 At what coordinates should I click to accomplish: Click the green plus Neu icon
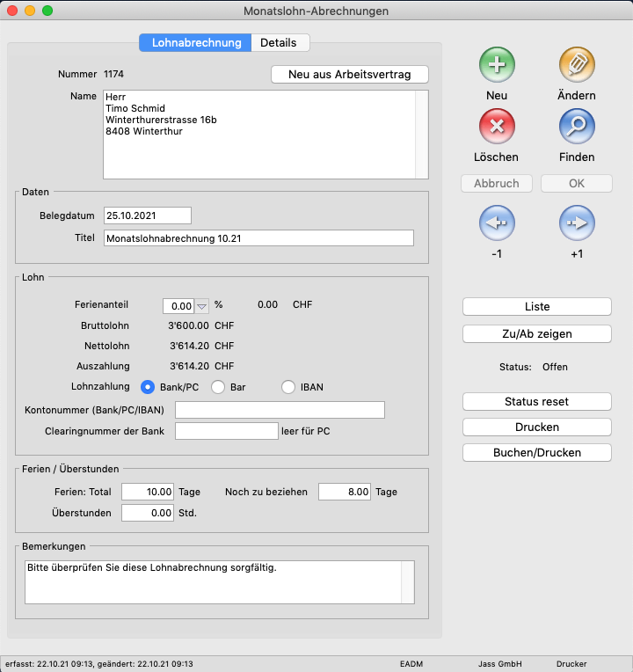497,65
